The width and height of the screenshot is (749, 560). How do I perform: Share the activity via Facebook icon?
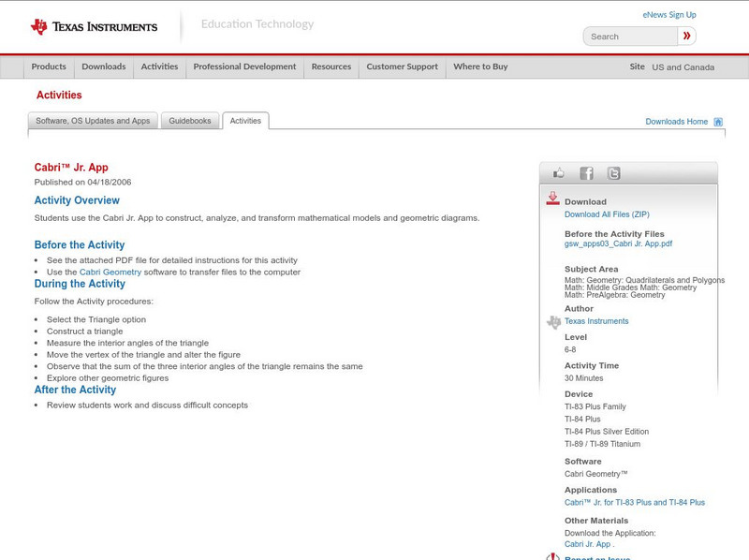(x=586, y=173)
